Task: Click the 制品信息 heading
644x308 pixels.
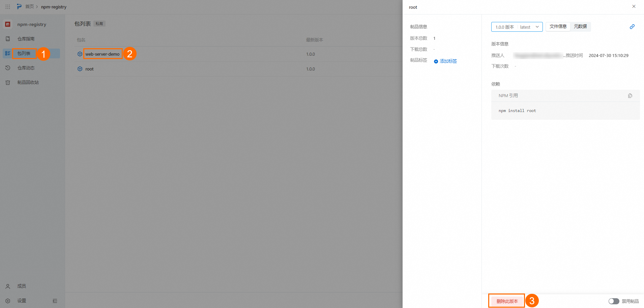Action: (418, 27)
